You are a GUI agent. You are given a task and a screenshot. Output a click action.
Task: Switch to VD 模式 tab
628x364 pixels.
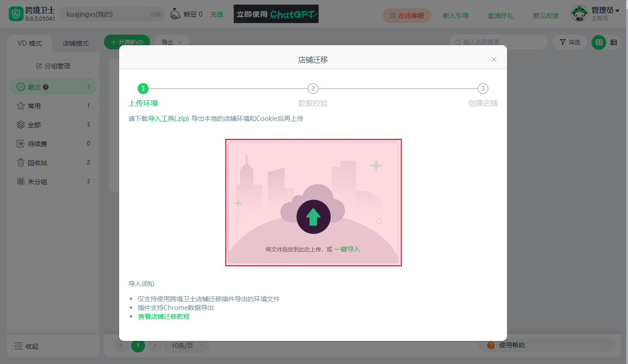(x=30, y=43)
